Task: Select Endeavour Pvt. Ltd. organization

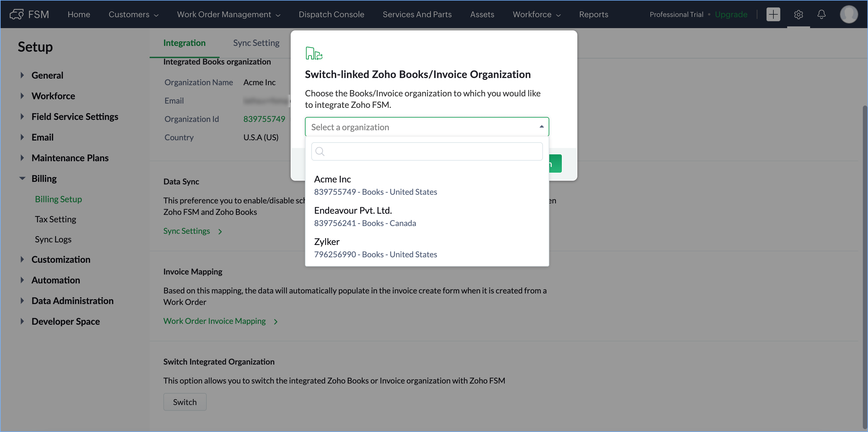Action: [365, 216]
